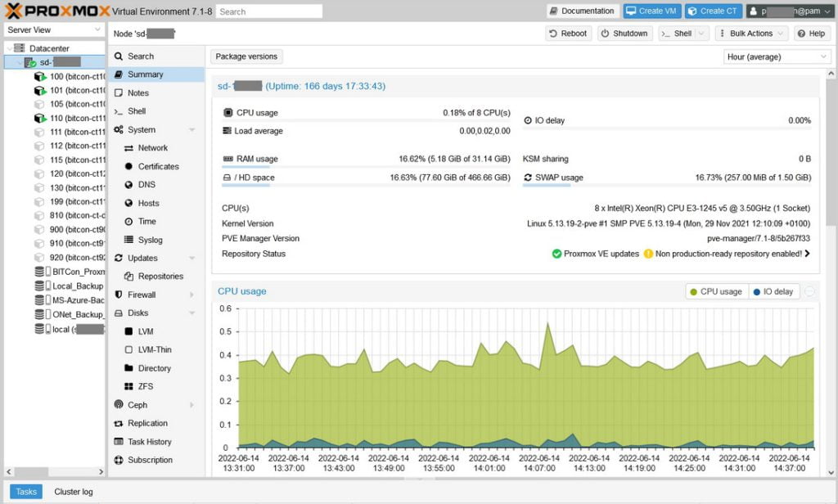Viewport: 838px width, 504px height.
Task: Open the Server View dropdown
Action: click(x=53, y=30)
